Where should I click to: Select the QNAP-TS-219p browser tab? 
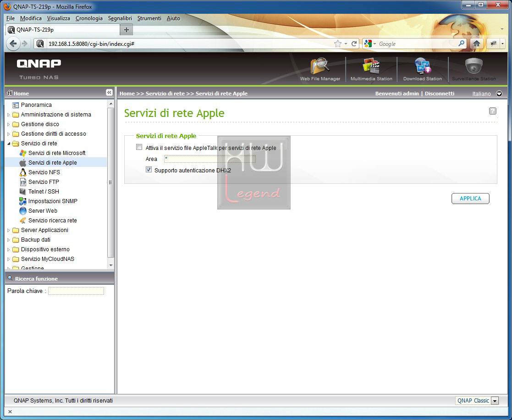coord(62,30)
